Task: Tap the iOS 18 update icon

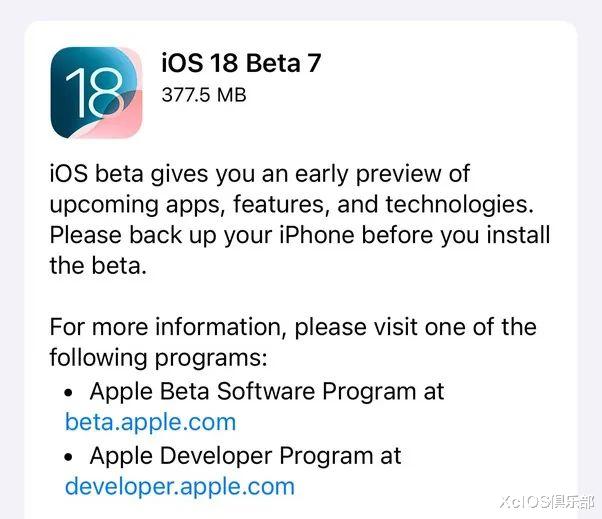Action: click(x=96, y=93)
